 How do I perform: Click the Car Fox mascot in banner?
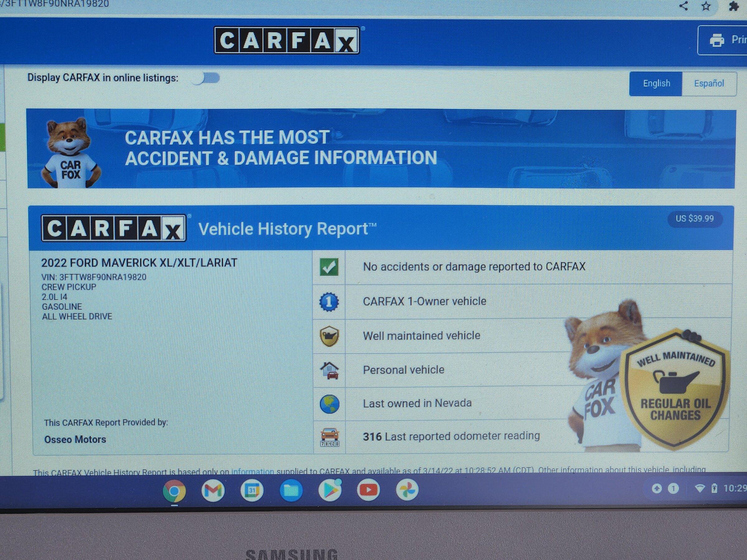[x=71, y=153]
